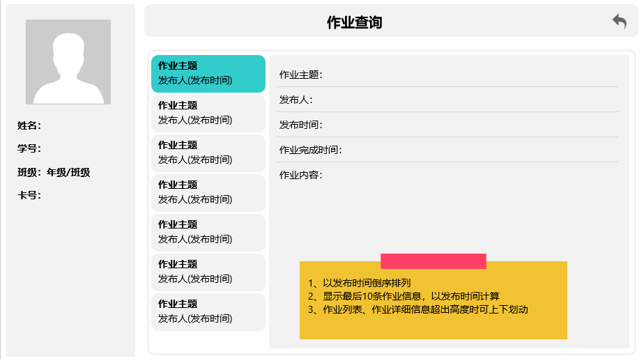Select the last 作业主题 list entry
This screenshot has width=644, height=363.
pyautogui.click(x=208, y=311)
